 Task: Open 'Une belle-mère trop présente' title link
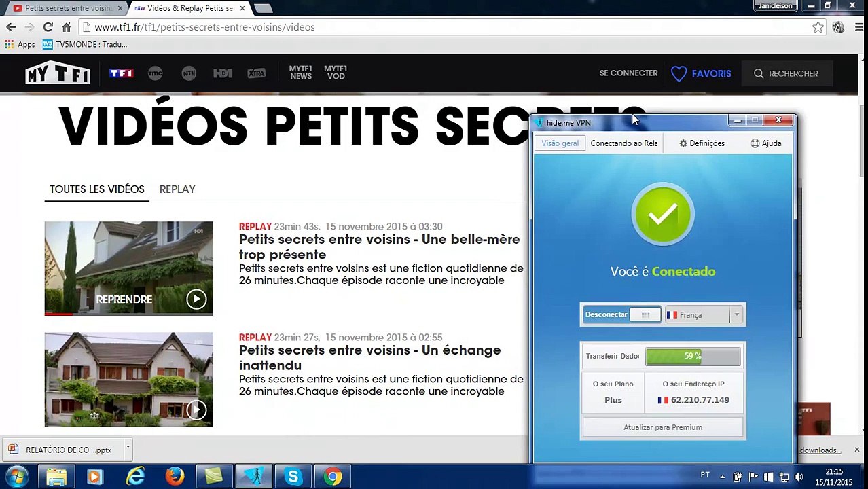click(x=379, y=247)
